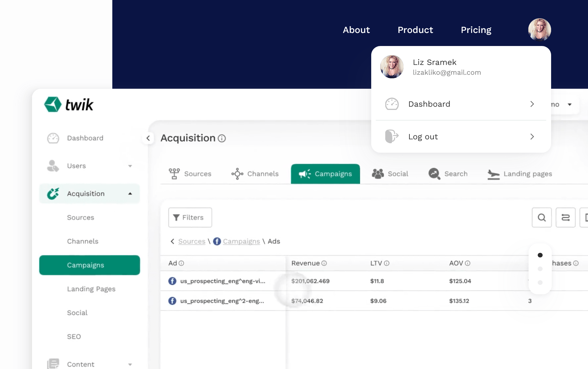
Task: Open the search tool above the table
Action: (542, 217)
